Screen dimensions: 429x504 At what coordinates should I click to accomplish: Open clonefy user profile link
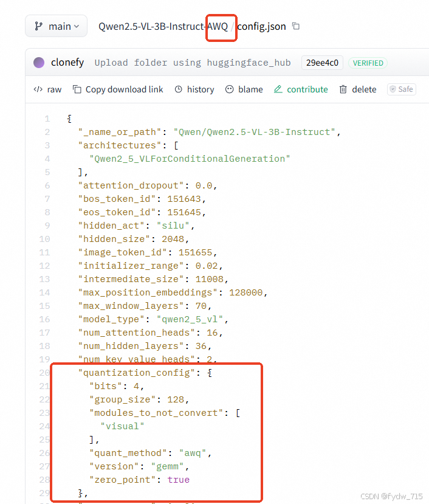coord(67,63)
